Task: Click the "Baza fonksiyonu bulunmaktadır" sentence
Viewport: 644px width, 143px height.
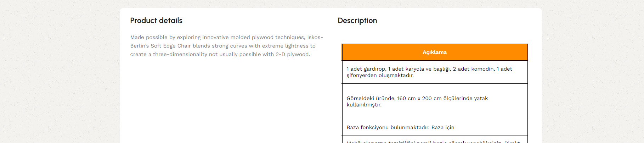Action: (388, 127)
